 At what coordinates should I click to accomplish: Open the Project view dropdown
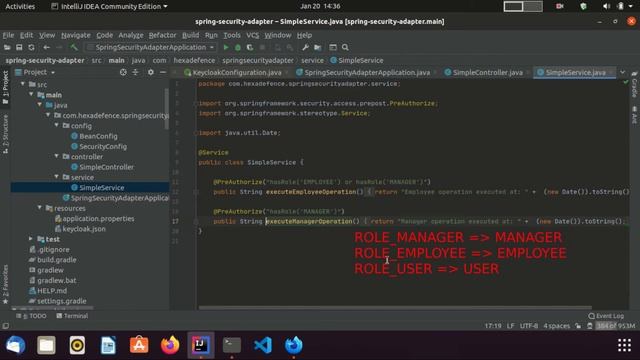coord(35,72)
